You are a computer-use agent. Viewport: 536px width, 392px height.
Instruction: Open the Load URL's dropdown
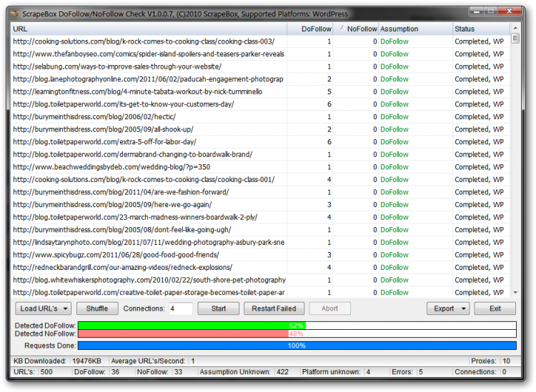[x=44, y=308]
